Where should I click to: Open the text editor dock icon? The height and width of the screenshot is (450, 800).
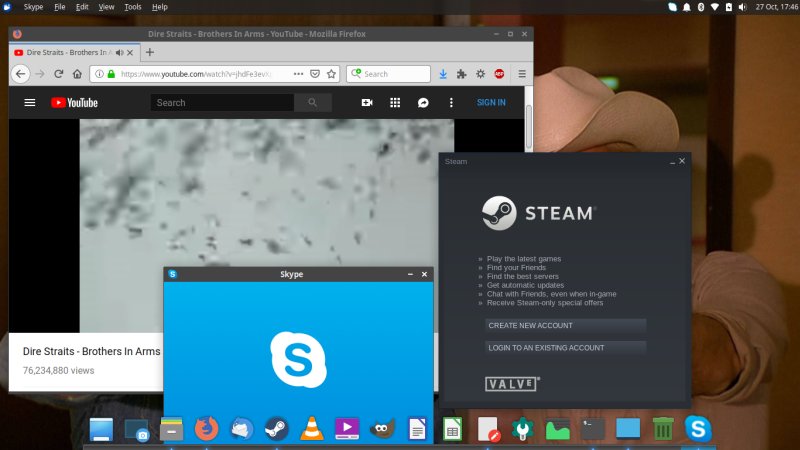[x=488, y=429]
